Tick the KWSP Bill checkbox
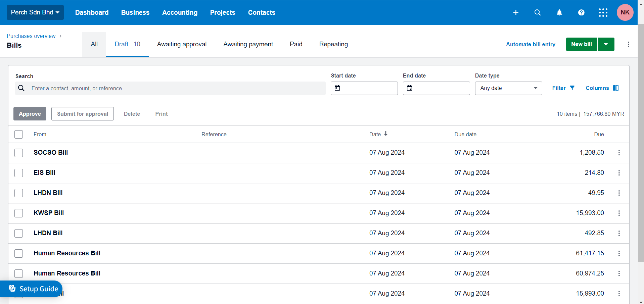This screenshot has height=304, width=644. tap(18, 213)
